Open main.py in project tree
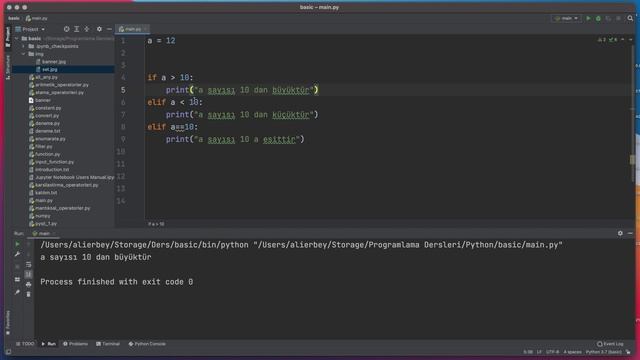640x360 pixels. coord(44,200)
